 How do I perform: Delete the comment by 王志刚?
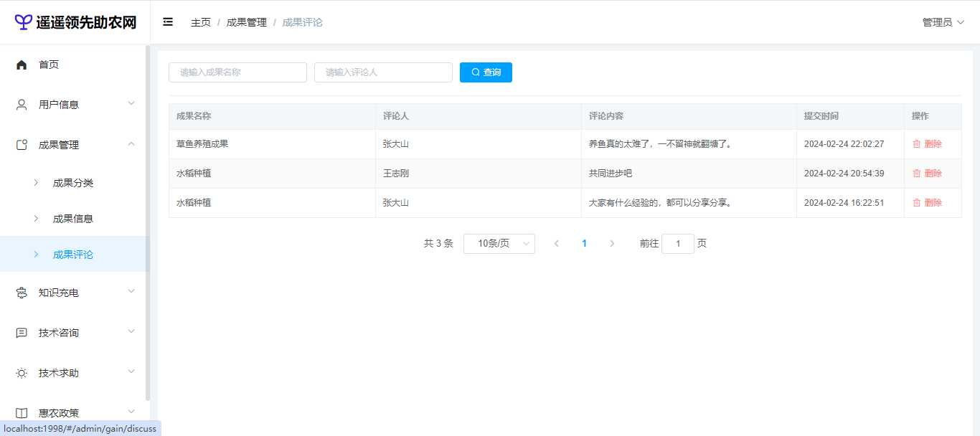pos(927,174)
